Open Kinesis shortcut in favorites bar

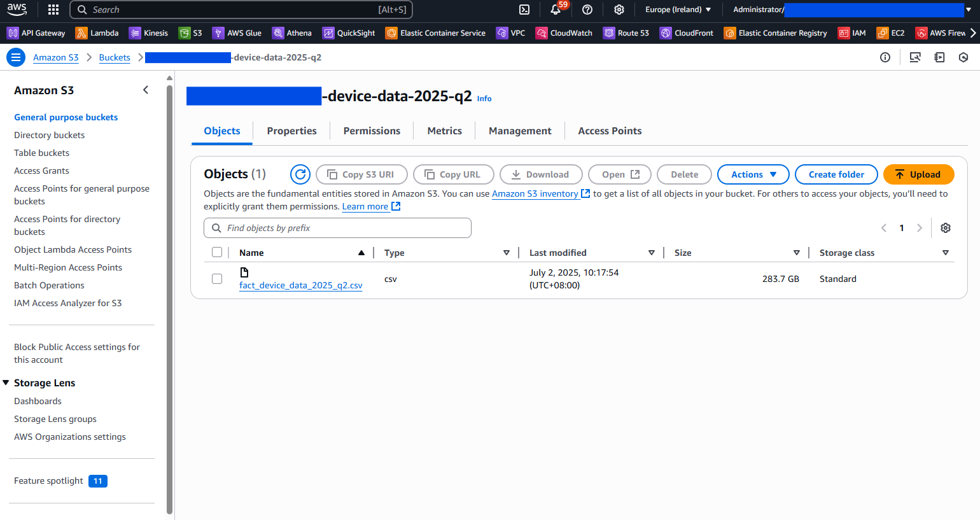[149, 33]
